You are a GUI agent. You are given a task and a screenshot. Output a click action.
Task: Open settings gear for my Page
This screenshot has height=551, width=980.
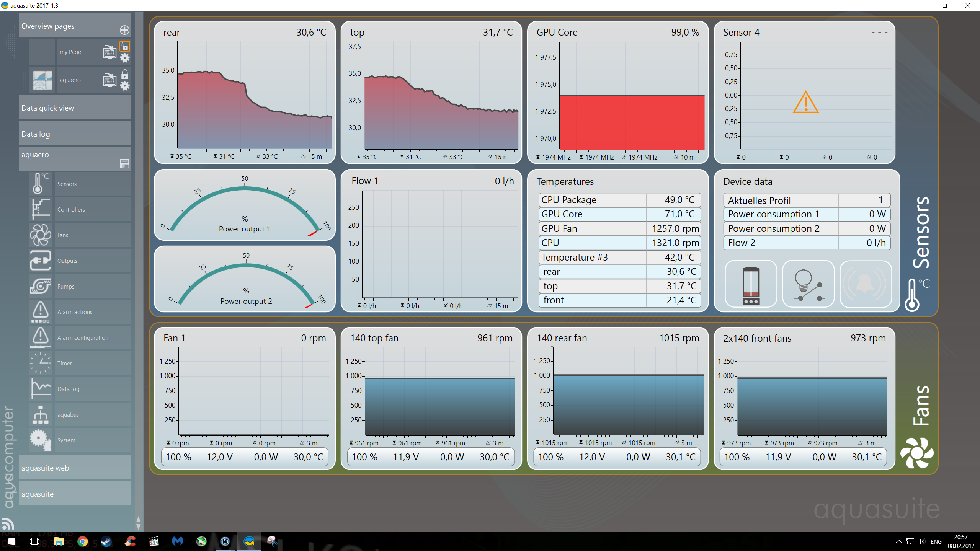click(x=125, y=58)
